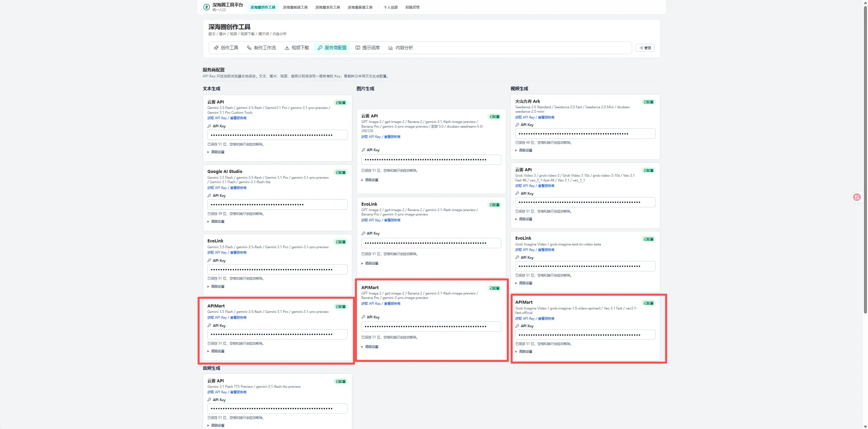Click 获取 API Key link in 文本生成 EvoLink card
The image size is (868, 429).
(x=217, y=253)
